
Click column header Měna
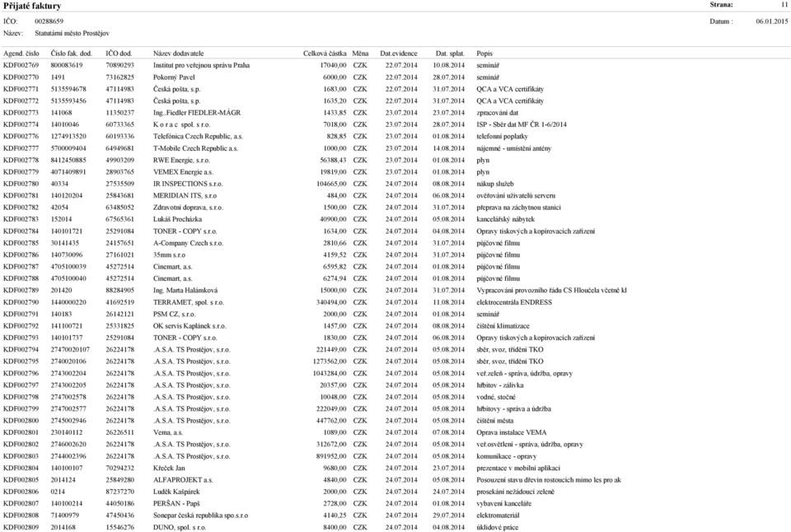(360, 54)
